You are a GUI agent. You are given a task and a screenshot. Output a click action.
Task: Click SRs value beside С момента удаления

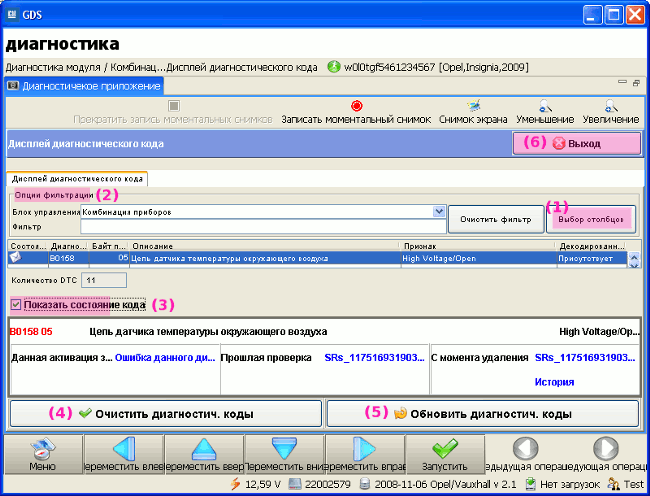pyautogui.click(x=585, y=358)
